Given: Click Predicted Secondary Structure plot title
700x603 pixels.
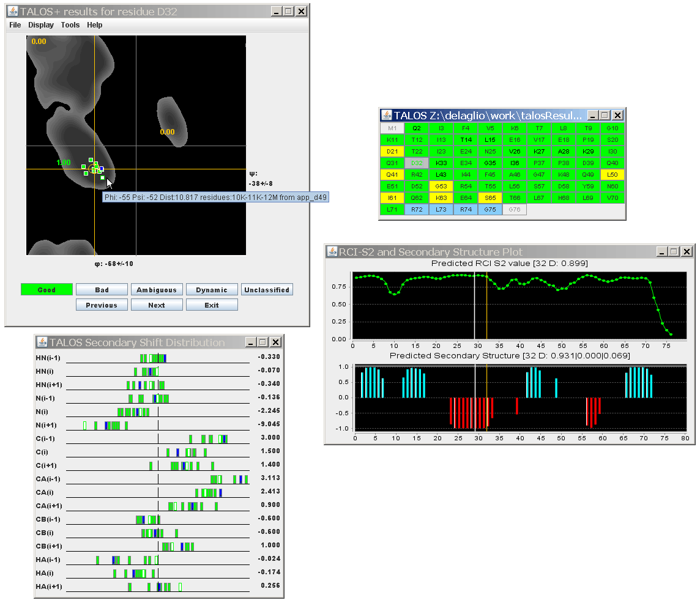Looking at the screenshot, I should pos(510,356).
